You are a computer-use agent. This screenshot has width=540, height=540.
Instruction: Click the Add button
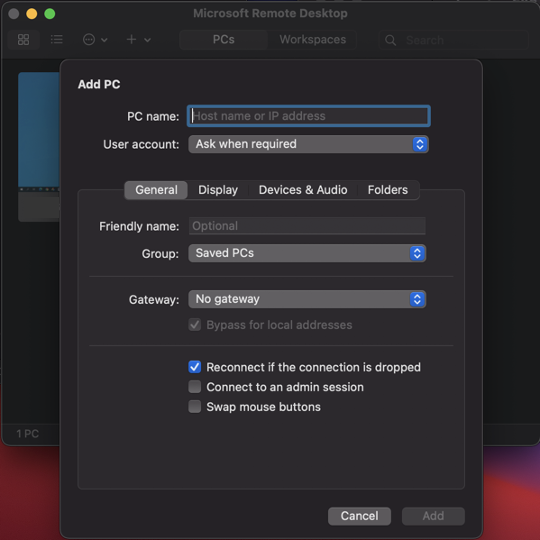tap(433, 516)
